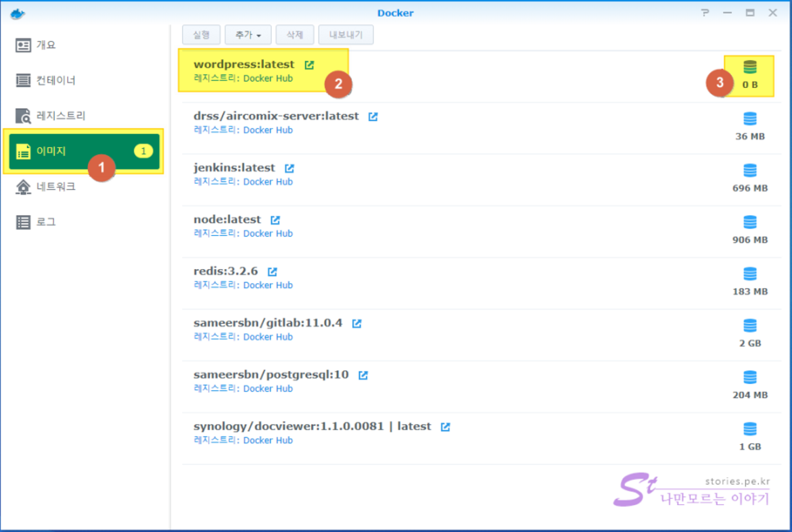Open external link for sameersbn/gitlab:11.0.4
The height and width of the screenshot is (532, 792).
[x=356, y=323]
